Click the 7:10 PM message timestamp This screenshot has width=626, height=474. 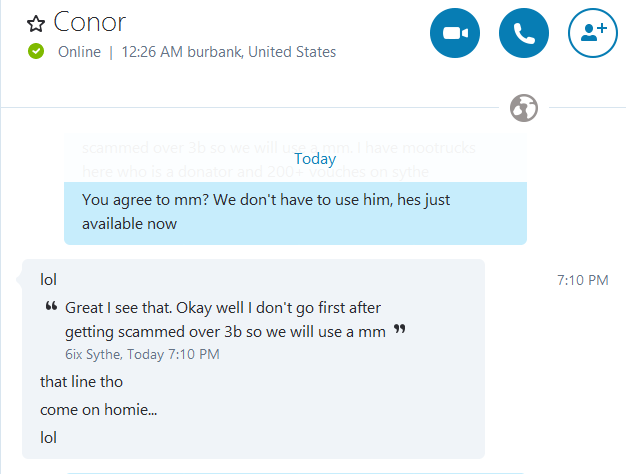(x=582, y=280)
